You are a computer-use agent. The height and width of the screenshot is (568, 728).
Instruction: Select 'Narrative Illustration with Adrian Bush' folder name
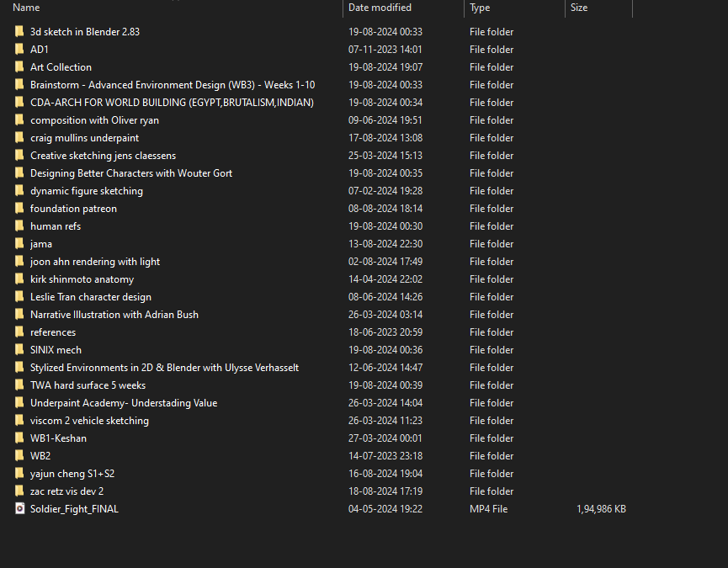[x=114, y=314]
